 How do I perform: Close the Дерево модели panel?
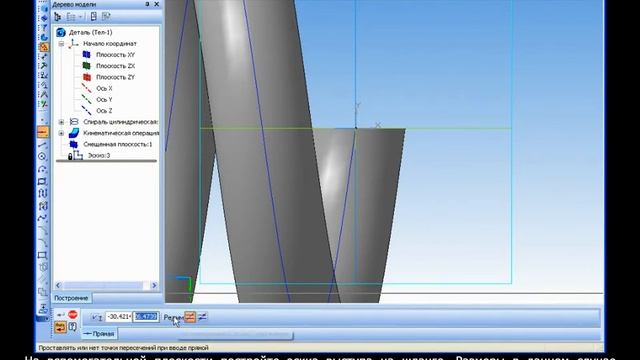pyautogui.click(x=157, y=4)
